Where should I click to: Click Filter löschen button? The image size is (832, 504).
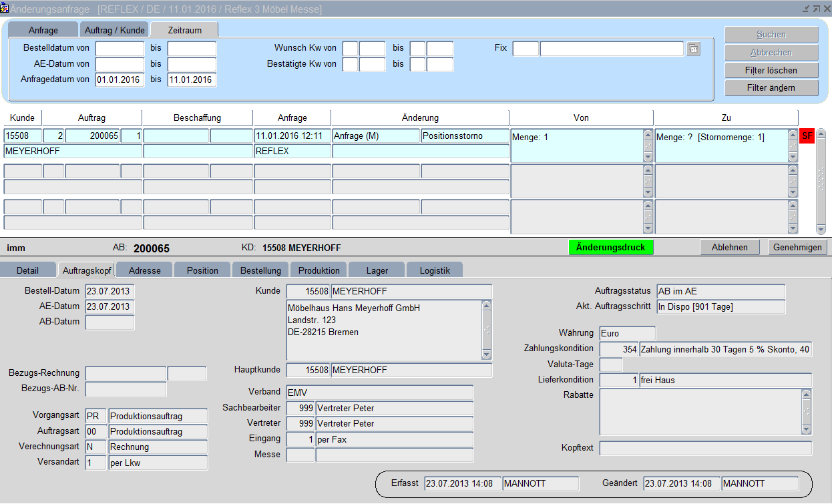(771, 70)
